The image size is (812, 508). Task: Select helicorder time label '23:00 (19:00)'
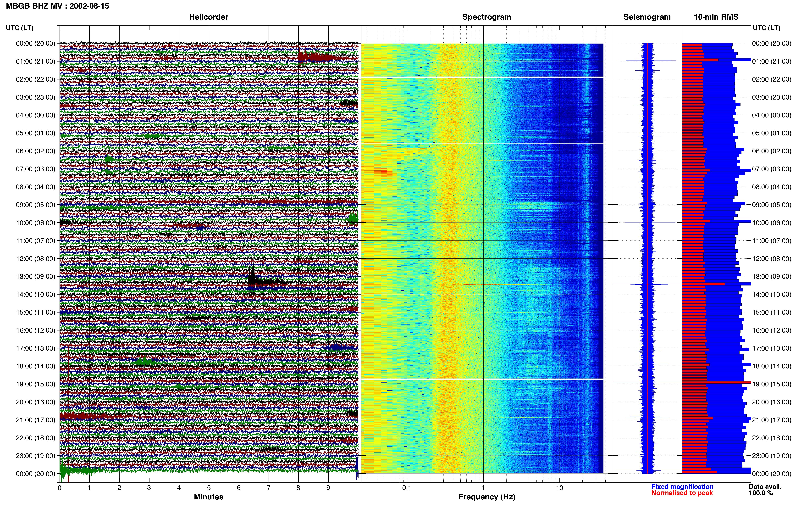point(36,456)
